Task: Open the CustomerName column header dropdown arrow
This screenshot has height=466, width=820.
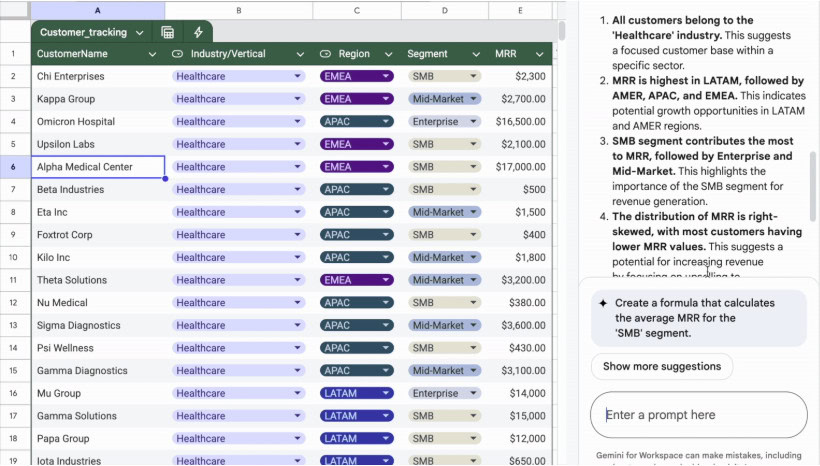Action: point(152,54)
